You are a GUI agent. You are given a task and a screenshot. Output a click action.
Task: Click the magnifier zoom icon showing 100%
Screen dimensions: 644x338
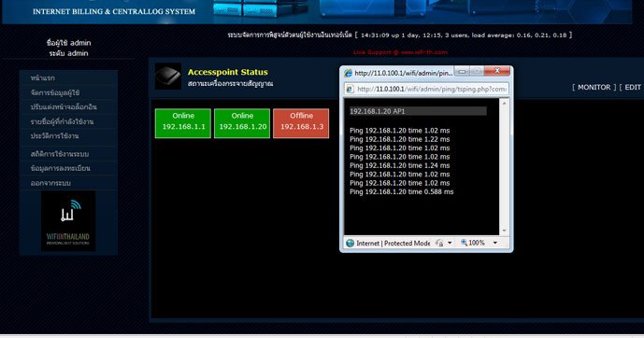[464, 243]
